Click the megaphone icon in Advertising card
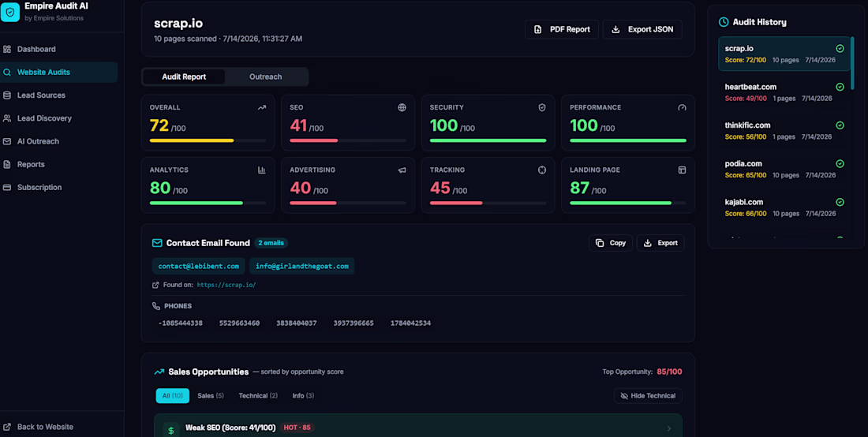 (402, 170)
